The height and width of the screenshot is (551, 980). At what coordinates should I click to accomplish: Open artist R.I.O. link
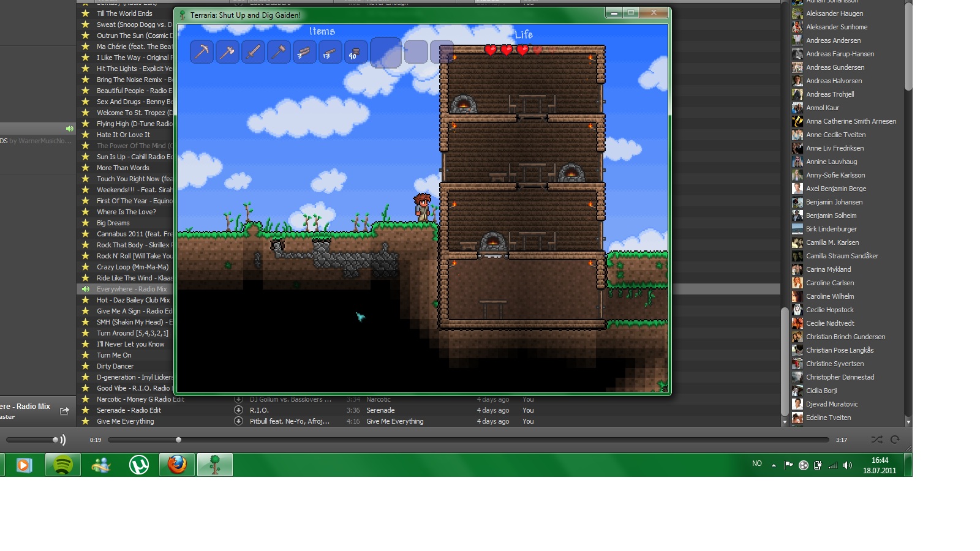259,410
